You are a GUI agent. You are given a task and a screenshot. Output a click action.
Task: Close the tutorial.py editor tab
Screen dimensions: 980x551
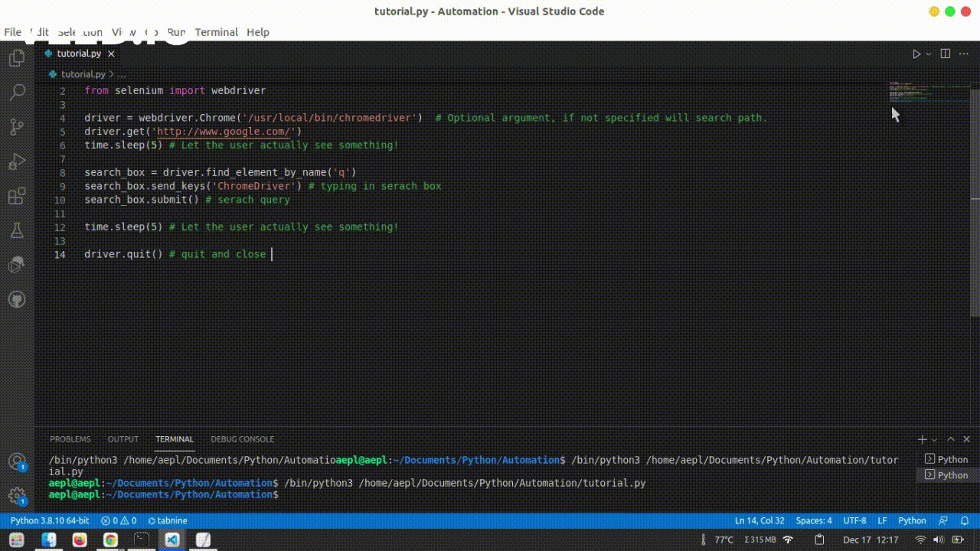(x=111, y=54)
